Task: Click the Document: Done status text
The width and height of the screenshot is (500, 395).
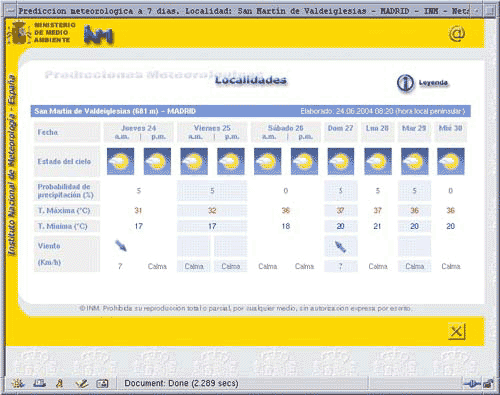Action: coord(181,383)
